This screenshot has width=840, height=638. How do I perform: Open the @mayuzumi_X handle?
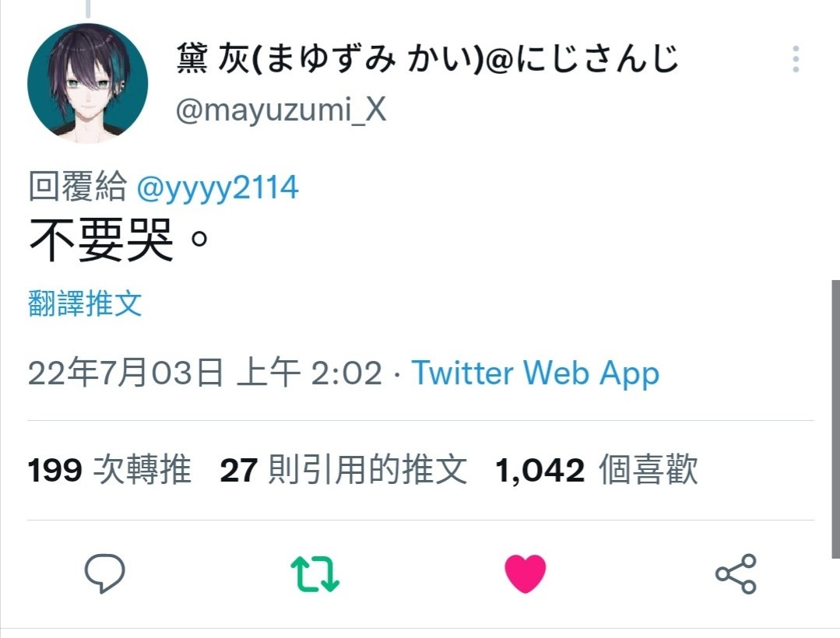281,110
